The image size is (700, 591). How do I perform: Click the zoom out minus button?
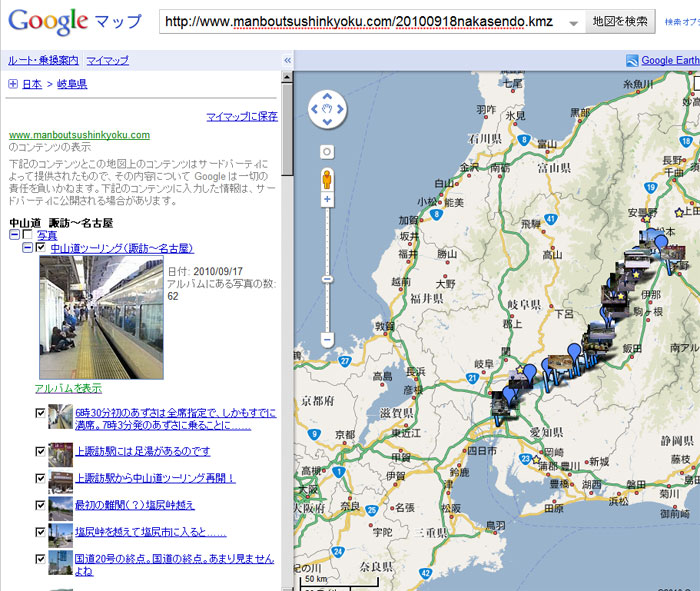coord(326,340)
